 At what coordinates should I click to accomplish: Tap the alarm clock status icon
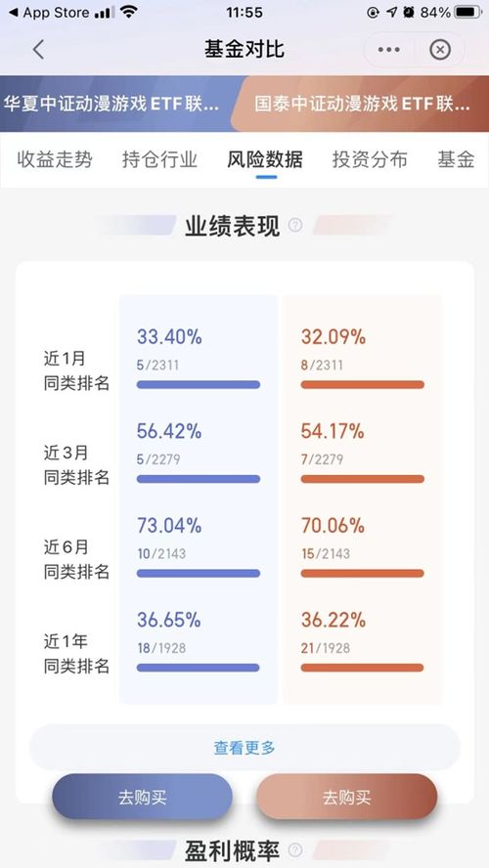[x=409, y=12]
